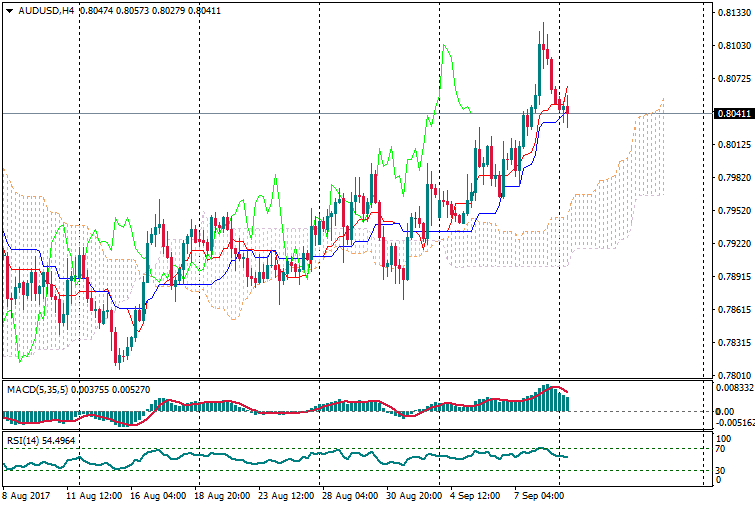Click the current price label 0.80411
755x507 pixels.
pyautogui.click(x=733, y=114)
